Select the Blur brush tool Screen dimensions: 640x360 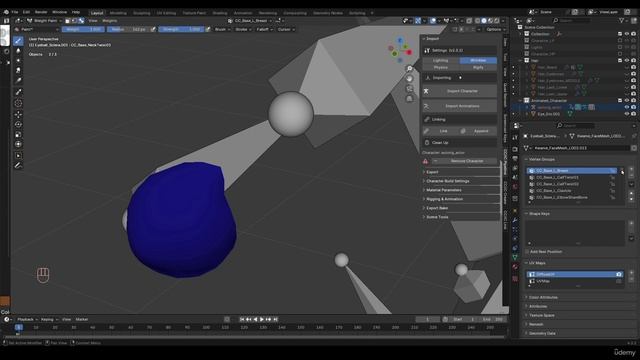[18, 51]
